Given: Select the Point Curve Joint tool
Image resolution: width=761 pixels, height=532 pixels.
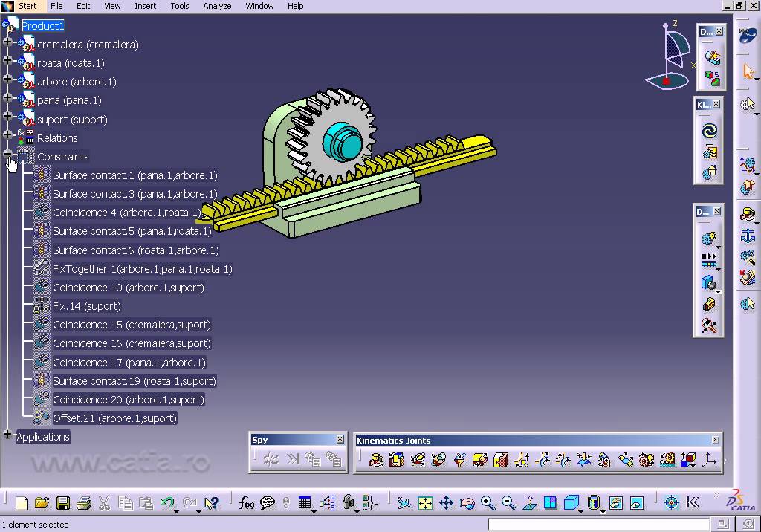Looking at the screenshot, I should click(522, 459).
